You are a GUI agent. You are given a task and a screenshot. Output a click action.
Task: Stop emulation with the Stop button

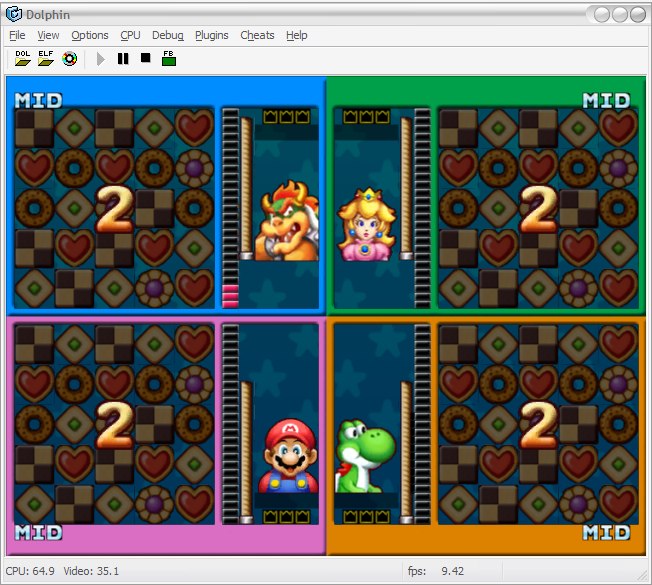(146, 58)
